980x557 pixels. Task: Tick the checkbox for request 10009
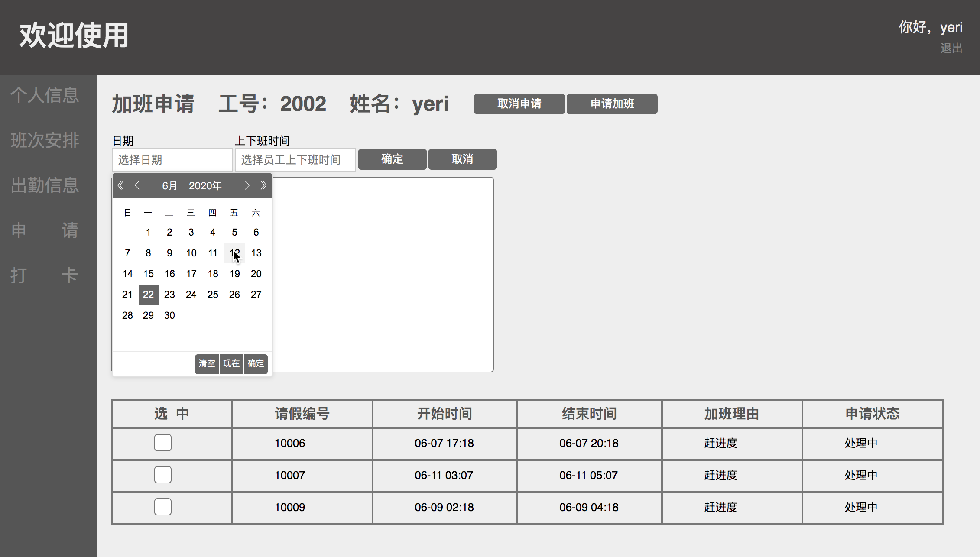coord(163,507)
